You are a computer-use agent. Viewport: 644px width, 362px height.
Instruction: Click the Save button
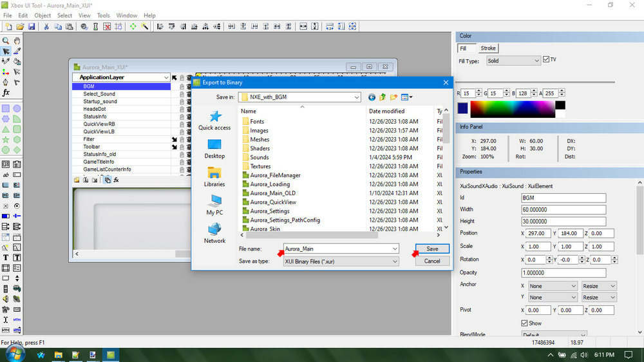432,249
